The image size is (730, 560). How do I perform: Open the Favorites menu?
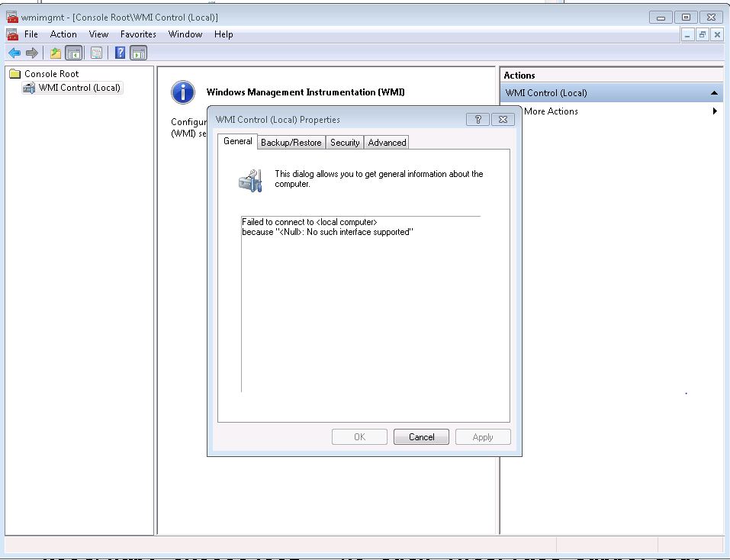138,34
